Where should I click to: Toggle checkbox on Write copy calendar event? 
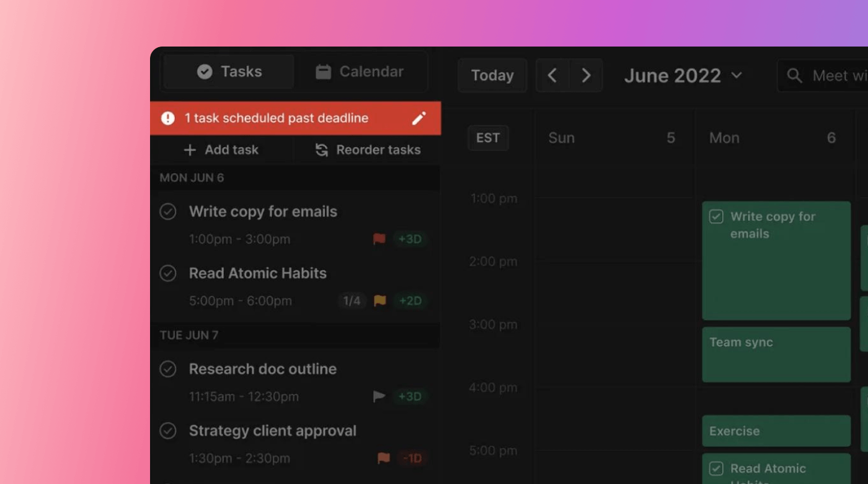716,217
